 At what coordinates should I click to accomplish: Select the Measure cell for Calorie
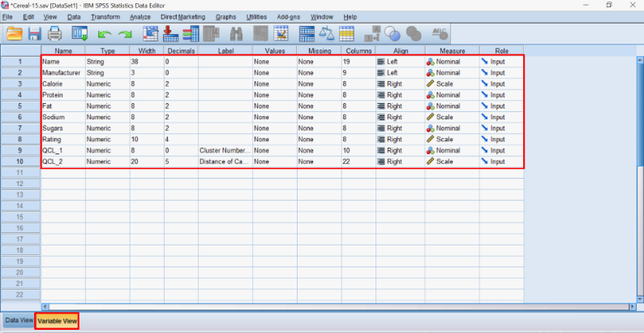coord(451,84)
